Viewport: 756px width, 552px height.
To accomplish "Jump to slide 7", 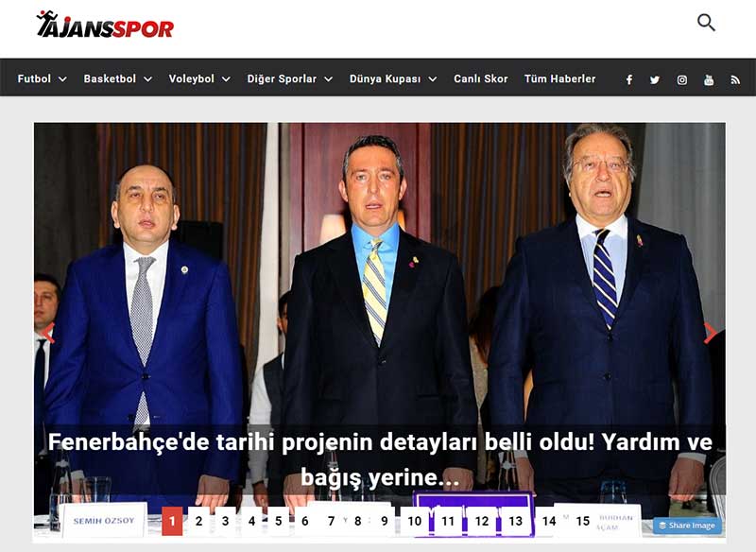I will pos(332,521).
